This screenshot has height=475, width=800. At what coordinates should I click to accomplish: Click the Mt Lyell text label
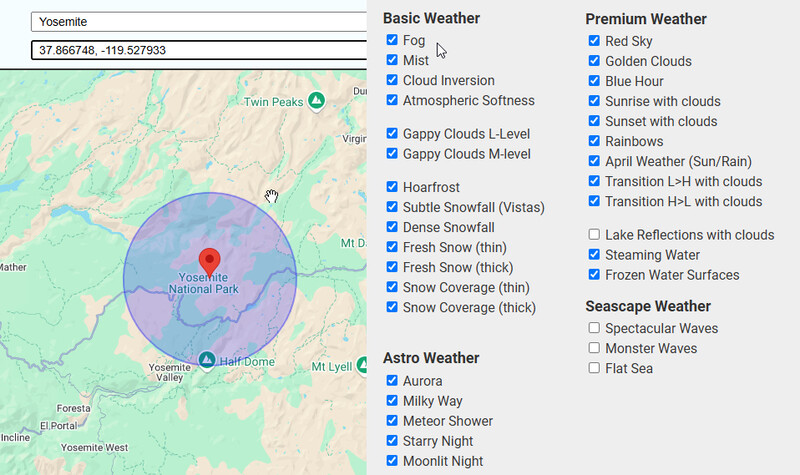tap(332, 366)
